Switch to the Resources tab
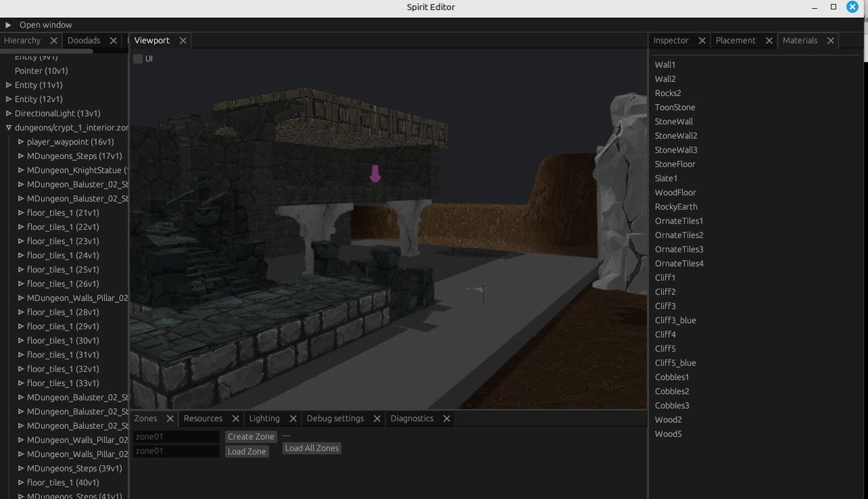 point(204,418)
